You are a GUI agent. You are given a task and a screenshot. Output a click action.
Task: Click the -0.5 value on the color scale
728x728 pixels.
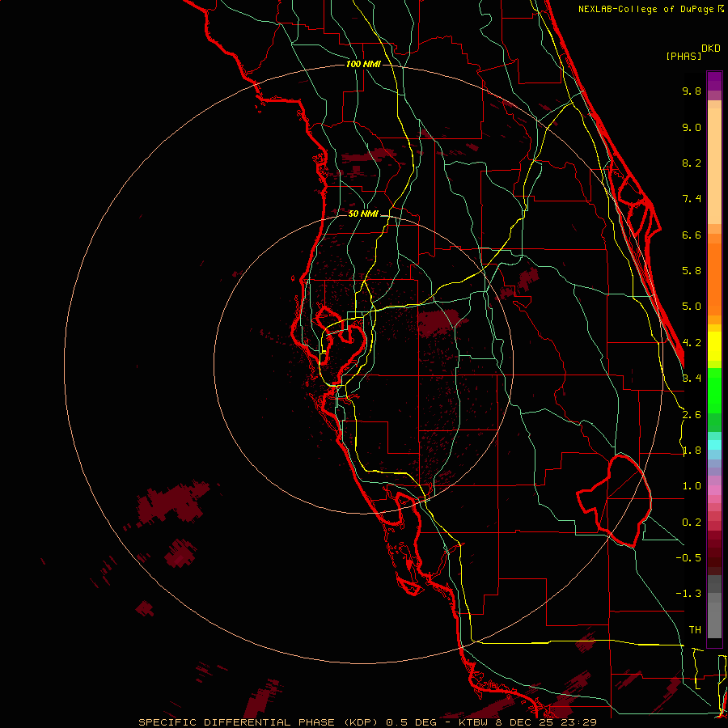688,558
